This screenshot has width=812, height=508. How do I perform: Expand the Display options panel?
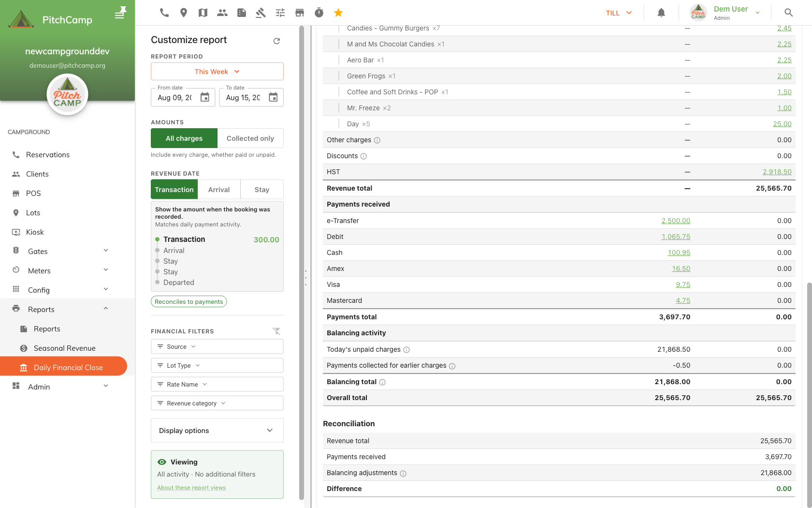217,431
